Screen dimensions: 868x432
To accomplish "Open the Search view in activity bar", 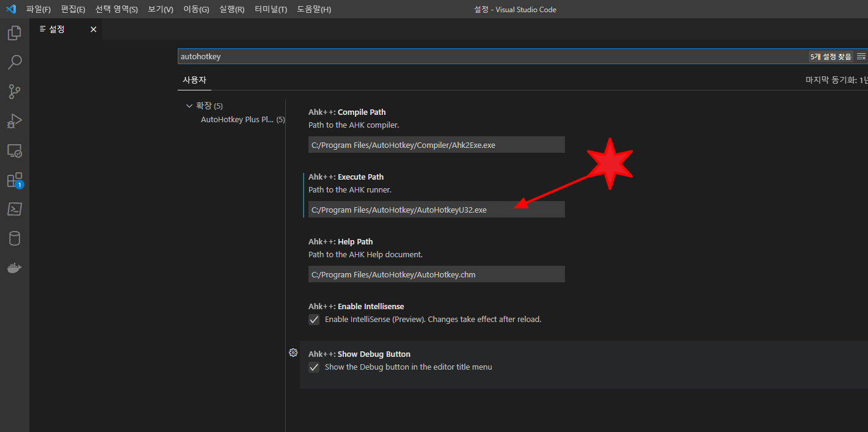I will coord(15,62).
